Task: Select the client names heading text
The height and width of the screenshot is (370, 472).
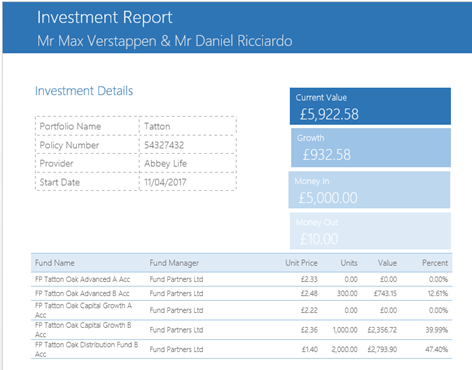Action: point(165,41)
